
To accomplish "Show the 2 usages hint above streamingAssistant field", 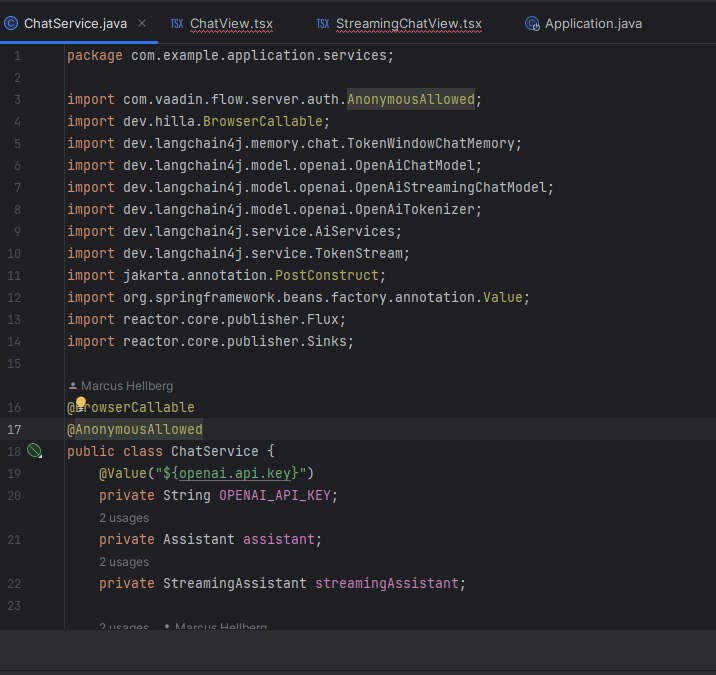I will coord(124,562).
